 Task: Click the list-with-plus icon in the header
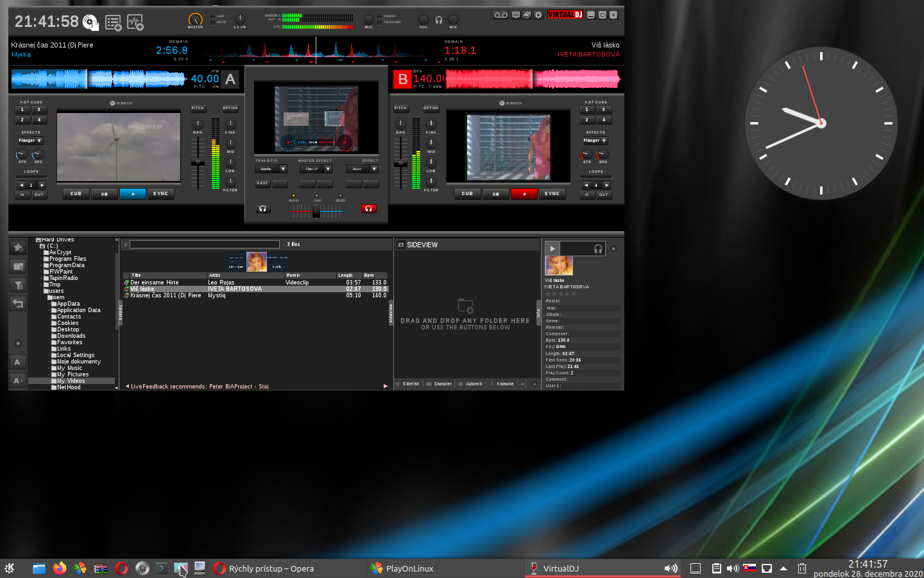(x=114, y=22)
